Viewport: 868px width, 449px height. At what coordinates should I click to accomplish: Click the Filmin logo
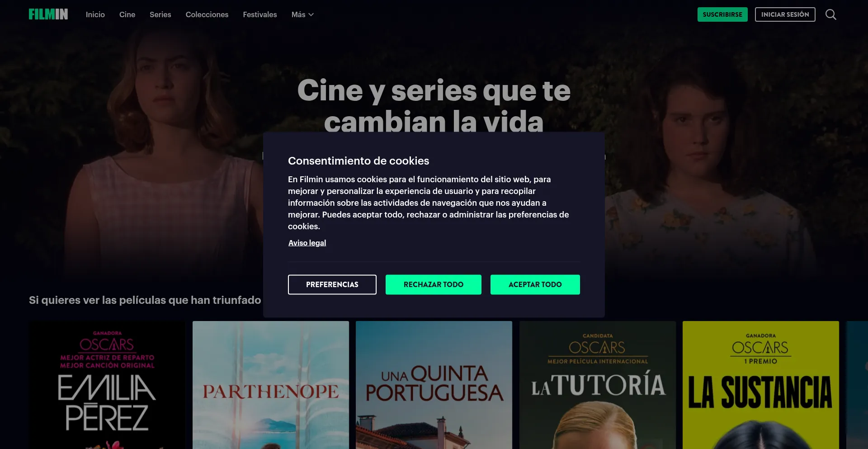(x=48, y=14)
